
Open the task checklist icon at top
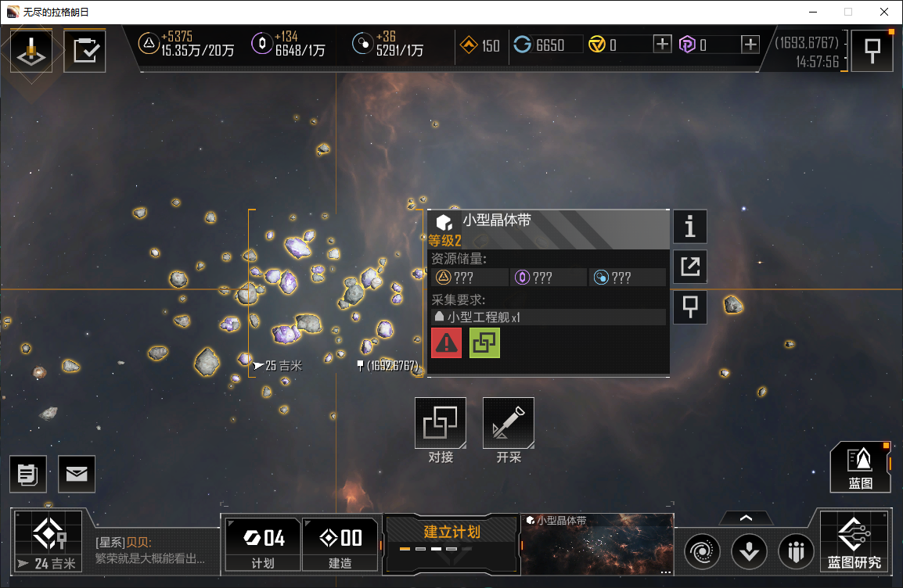click(85, 51)
